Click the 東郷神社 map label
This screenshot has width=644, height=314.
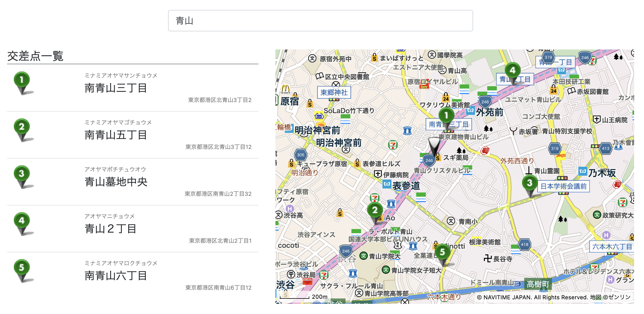pos(334,92)
